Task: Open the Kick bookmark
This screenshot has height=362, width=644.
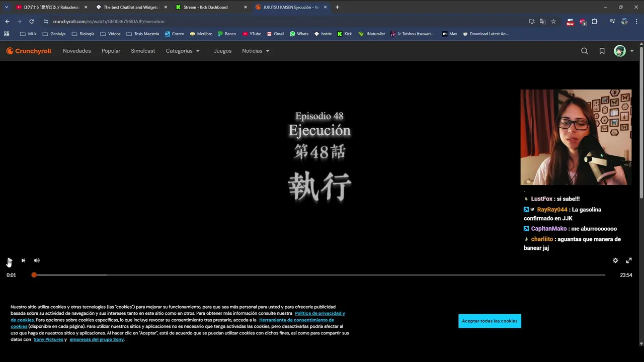Action: [x=345, y=34]
